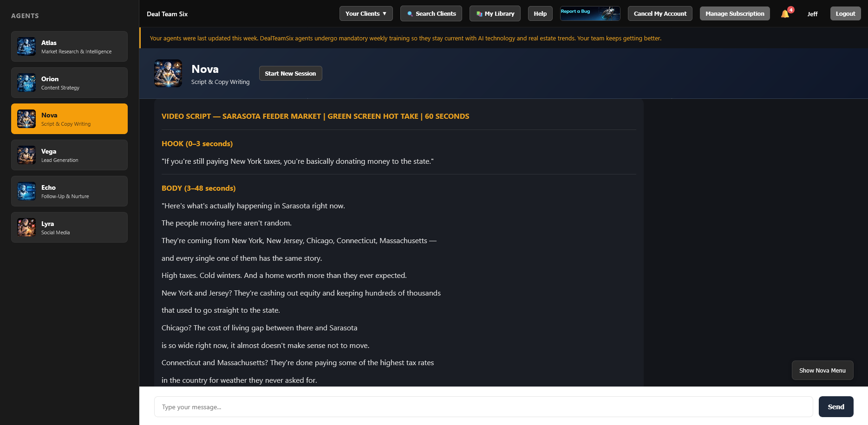Expand the Your Clients dropdown
868x425 pixels.
tap(366, 13)
